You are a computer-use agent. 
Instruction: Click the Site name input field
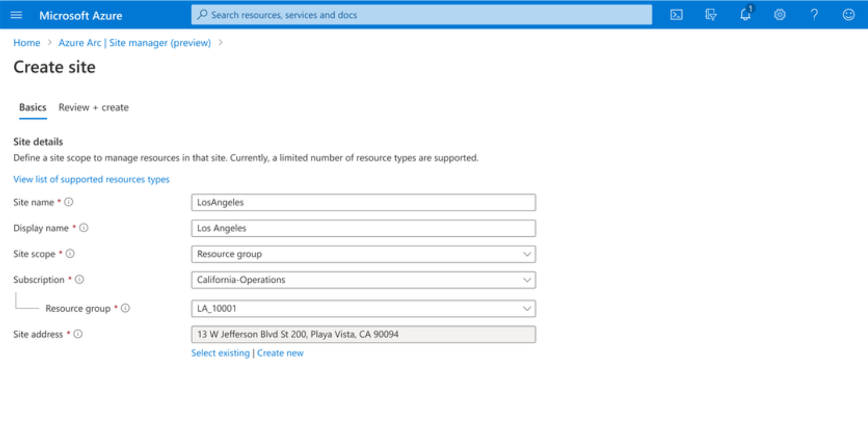[363, 202]
